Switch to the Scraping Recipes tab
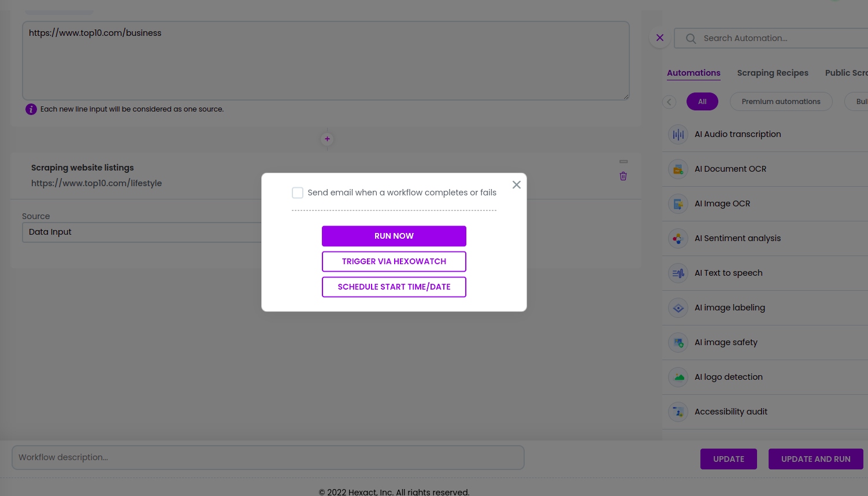 click(772, 73)
